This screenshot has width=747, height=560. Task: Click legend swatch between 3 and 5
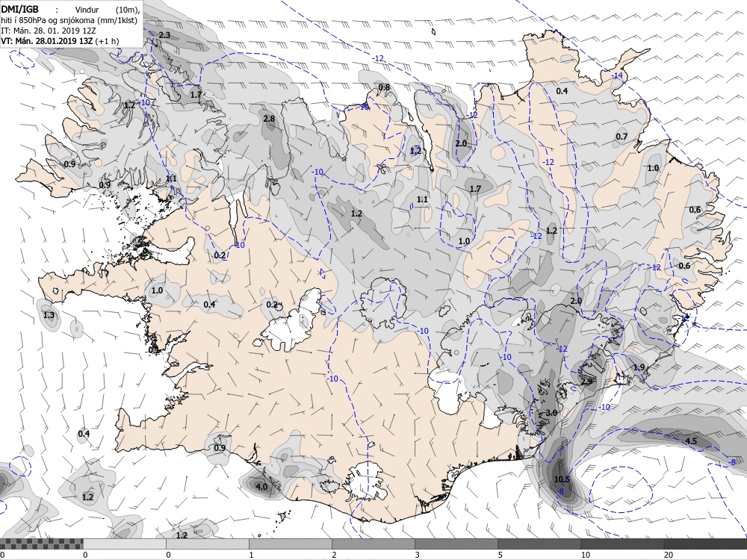456,544
